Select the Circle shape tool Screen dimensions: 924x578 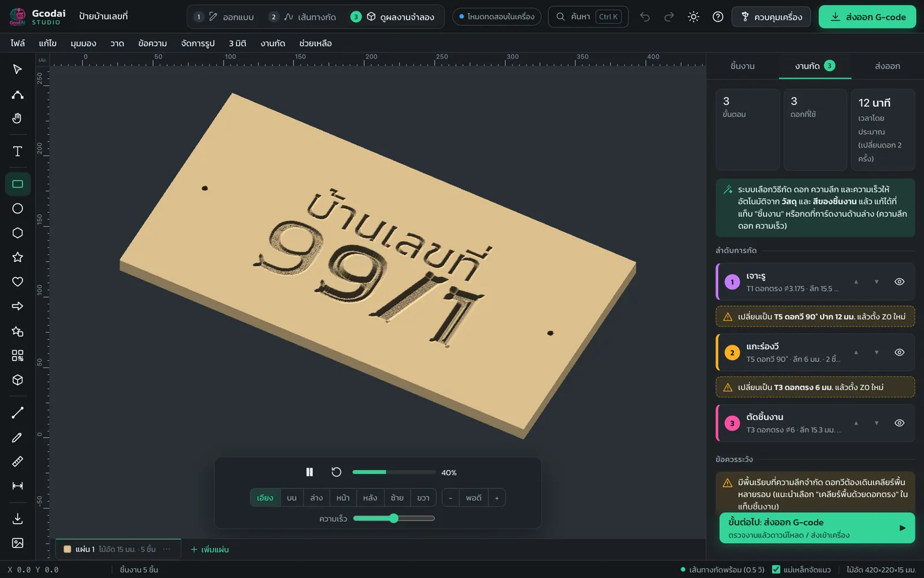17,209
